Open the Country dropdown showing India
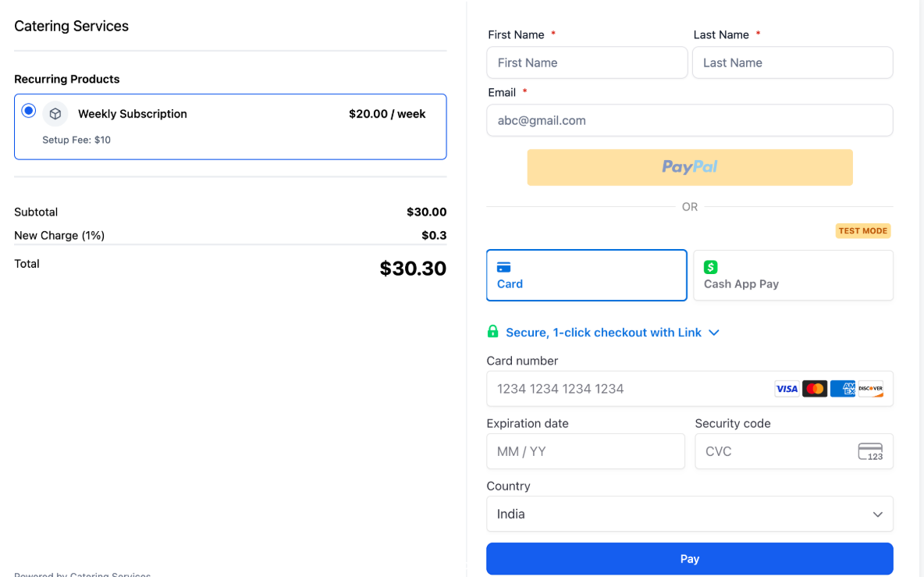 (689, 514)
